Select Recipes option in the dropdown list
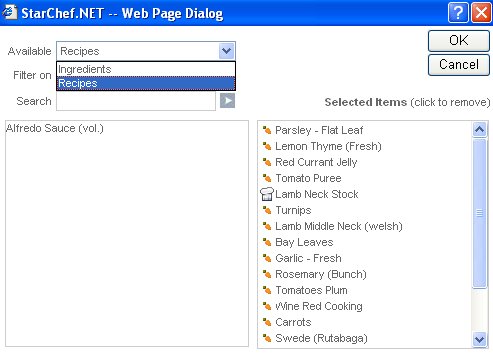Viewport: 493px width, 364px height. pyautogui.click(x=146, y=83)
